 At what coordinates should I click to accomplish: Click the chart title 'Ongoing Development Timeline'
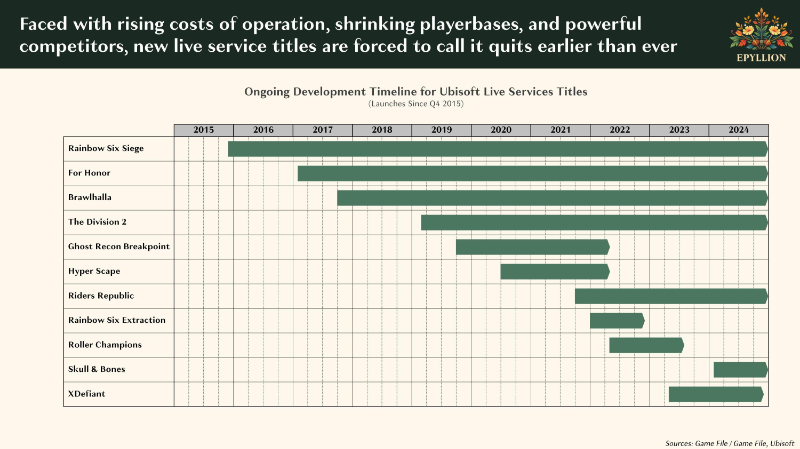click(416, 92)
